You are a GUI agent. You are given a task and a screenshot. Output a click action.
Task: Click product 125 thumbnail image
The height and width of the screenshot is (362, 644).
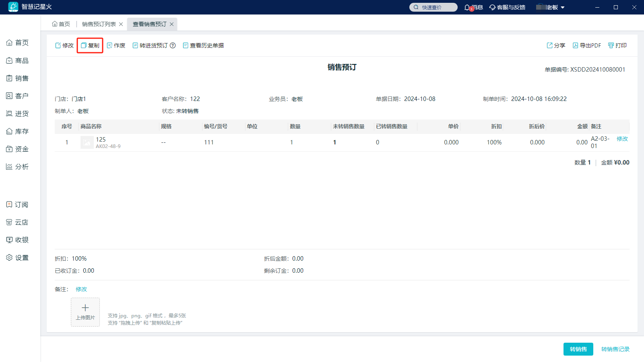[x=87, y=142]
